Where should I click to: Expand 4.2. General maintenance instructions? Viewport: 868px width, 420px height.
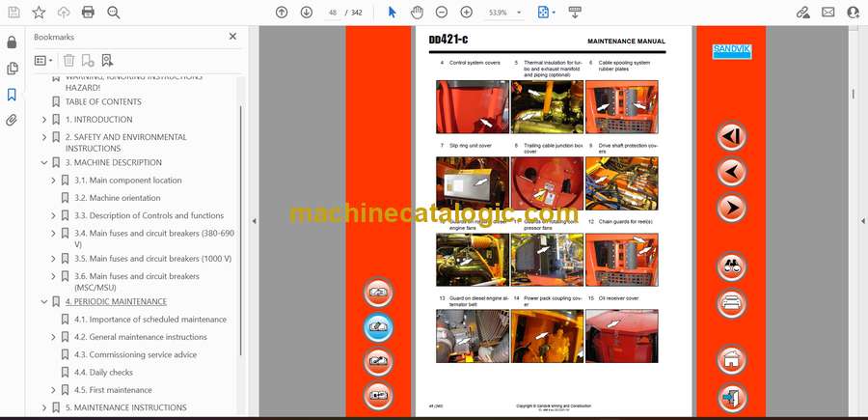pos(53,337)
